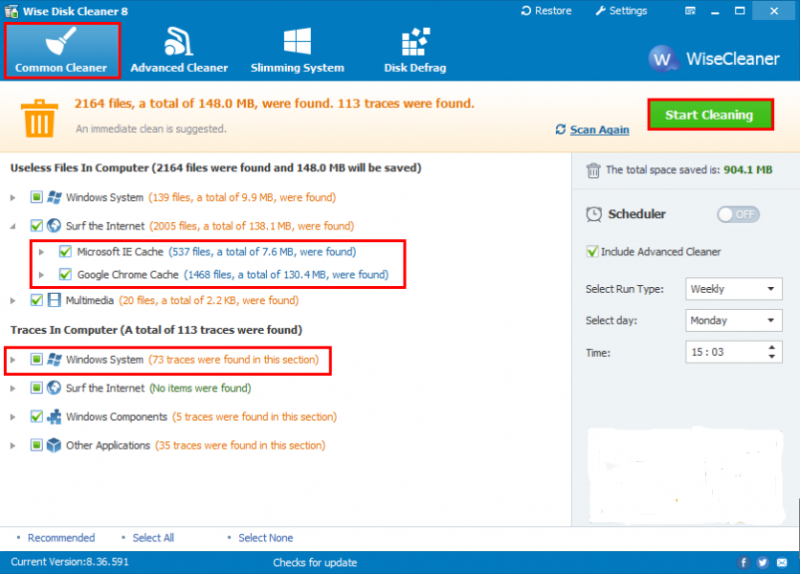Viewport: 800px width, 574px height.
Task: Click the Windows logo icon of Slimming System
Action: (x=297, y=41)
